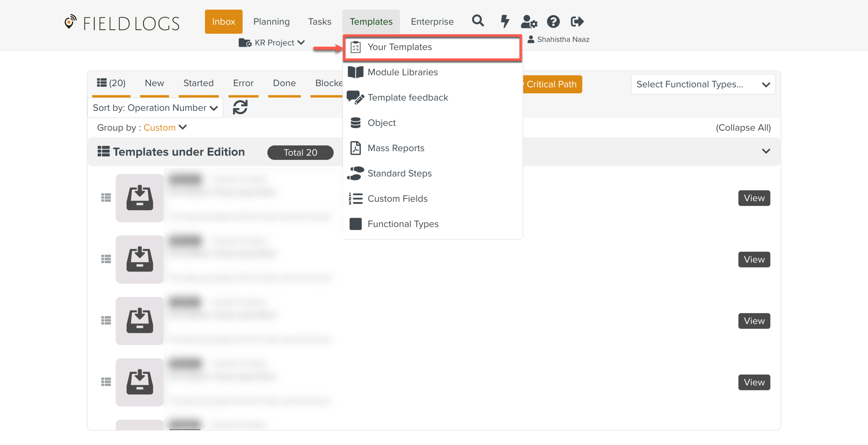The height and width of the screenshot is (445, 868).
Task: Toggle the Critical Path button
Action: click(x=552, y=84)
